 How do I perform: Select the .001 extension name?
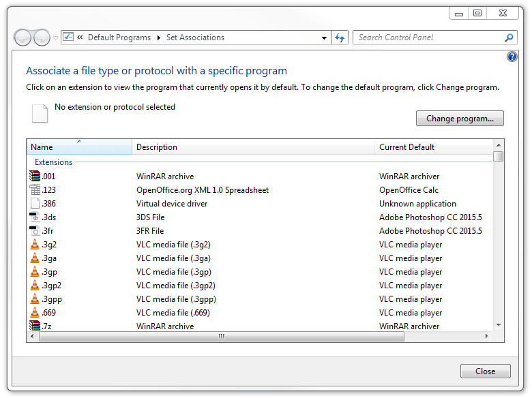[48, 177]
